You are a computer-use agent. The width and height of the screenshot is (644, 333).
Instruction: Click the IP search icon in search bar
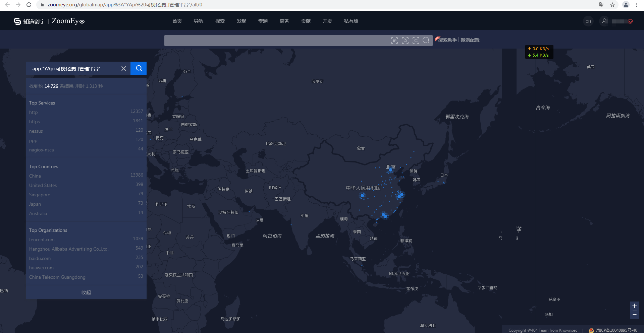click(x=394, y=41)
